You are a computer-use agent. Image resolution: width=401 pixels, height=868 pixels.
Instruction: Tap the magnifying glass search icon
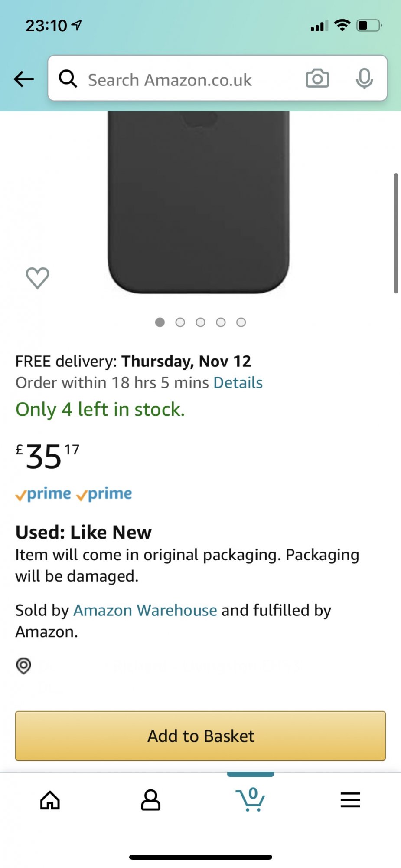(x=68, y=79)
